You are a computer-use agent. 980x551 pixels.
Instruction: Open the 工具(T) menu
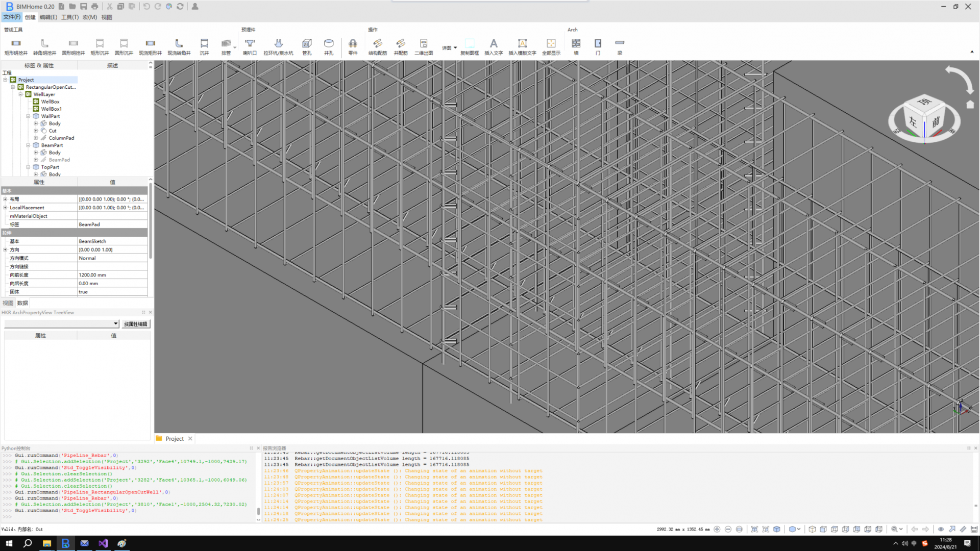(70, 17)
